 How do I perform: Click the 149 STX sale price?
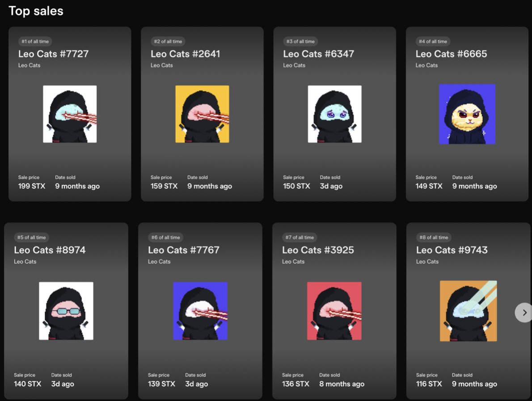click(429, 186)
